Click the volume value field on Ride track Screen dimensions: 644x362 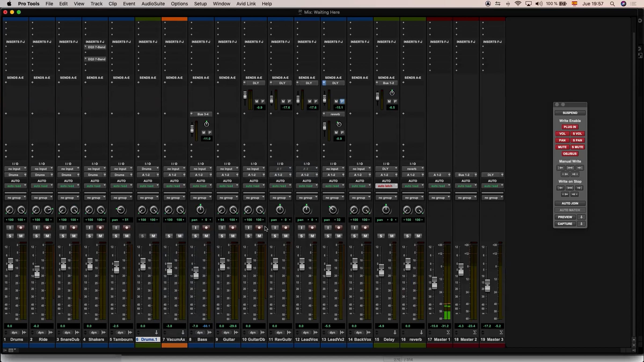tap(42, 326)
